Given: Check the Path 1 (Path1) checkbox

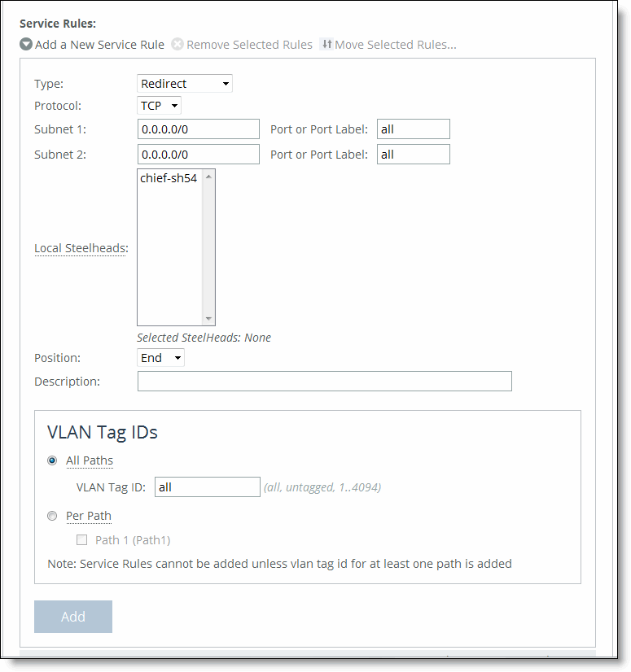Looking at the screenshot, I should coord(81,540).
